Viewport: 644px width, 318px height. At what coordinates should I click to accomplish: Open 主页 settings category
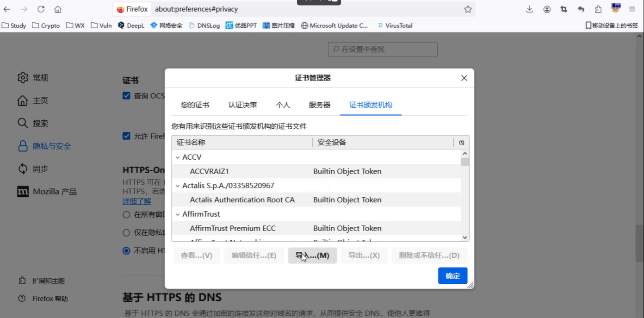33,100
